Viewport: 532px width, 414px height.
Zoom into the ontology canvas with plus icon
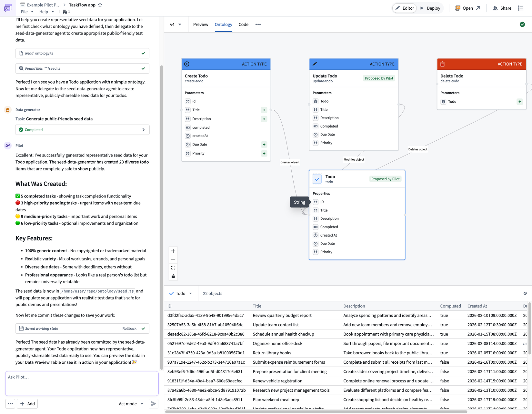click(x=173, y=250)
